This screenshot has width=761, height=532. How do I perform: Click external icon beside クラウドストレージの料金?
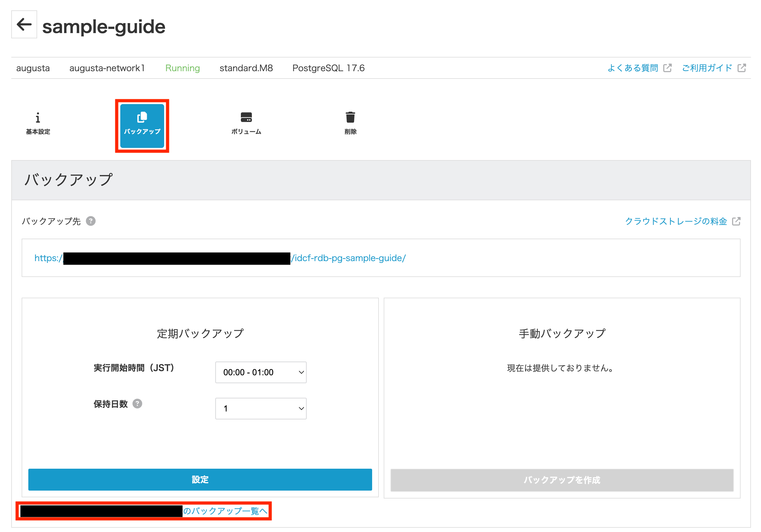pos(736,221)
